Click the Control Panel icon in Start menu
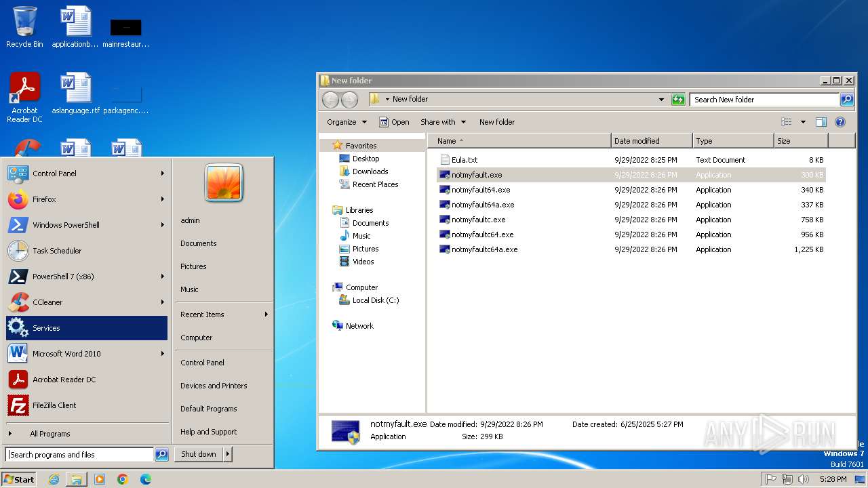The width and height of the screenshot is (868, 488). pyautogui.click(x=18, y=174)
